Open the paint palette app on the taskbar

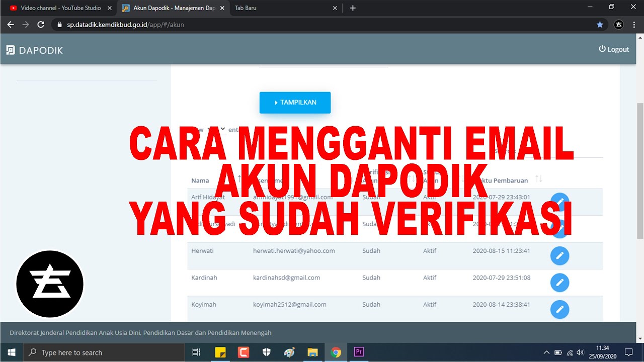tap(289, 352)
